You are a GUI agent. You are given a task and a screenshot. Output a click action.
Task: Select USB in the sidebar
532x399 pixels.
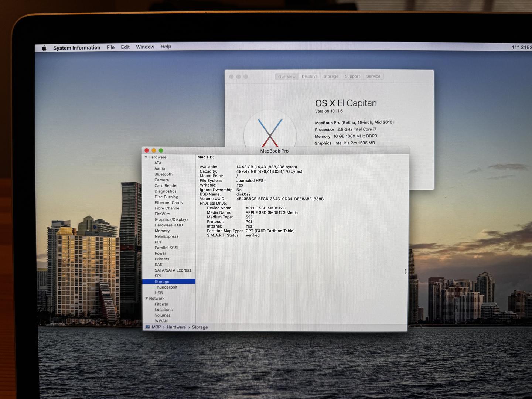tap(158, 293)
